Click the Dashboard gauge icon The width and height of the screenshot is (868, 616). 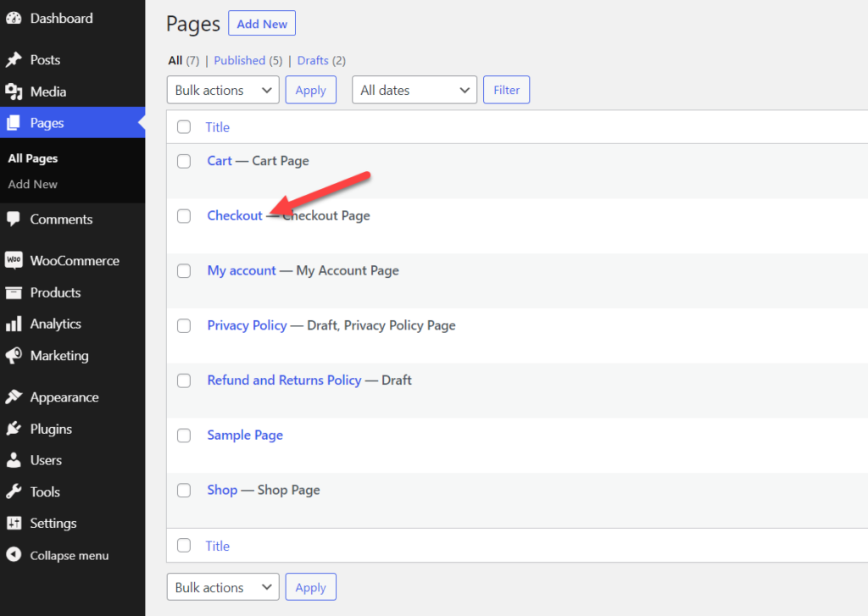click(x=14, y=19)
